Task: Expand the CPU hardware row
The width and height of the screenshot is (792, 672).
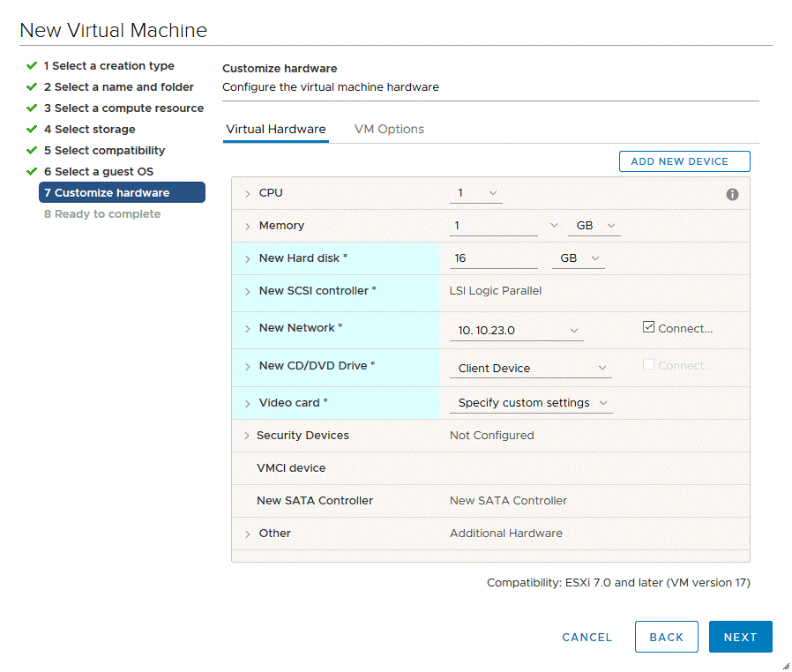Action: tap(248, 194)
